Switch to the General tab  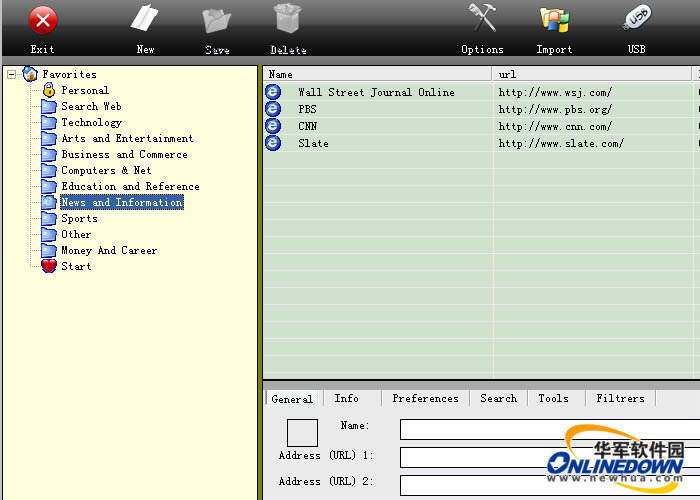tap(292, 399)
